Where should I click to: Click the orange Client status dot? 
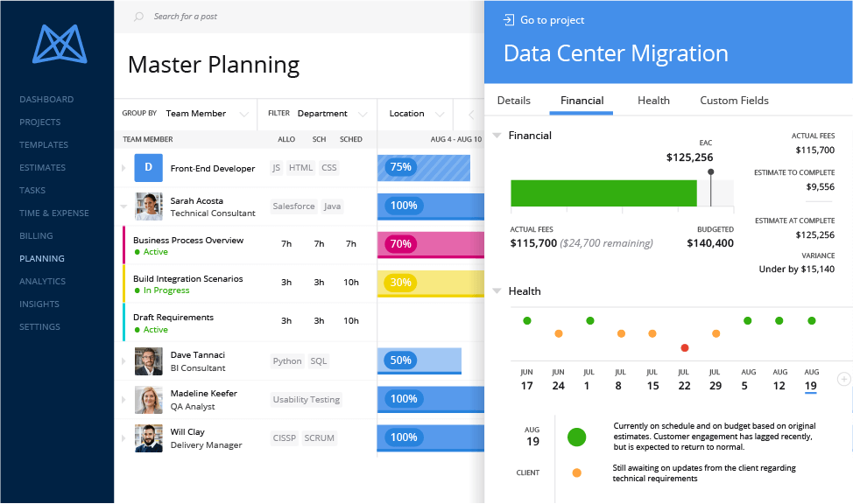(x=576, y=473)
